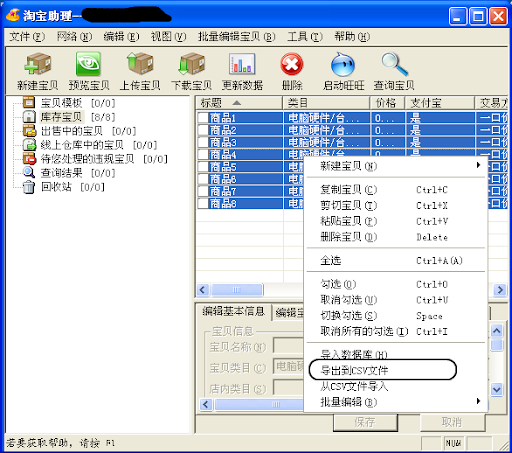The image size is (512, 453).
Task: Expand 批量编辑 submenu in context menu
Action: (395, 402)
